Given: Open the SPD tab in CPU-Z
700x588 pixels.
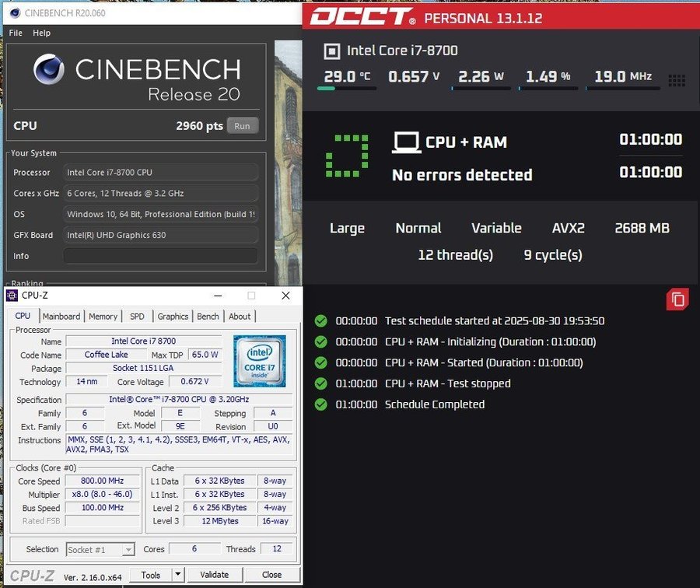Looking at the screenshot, I should (x=137, y=316).
